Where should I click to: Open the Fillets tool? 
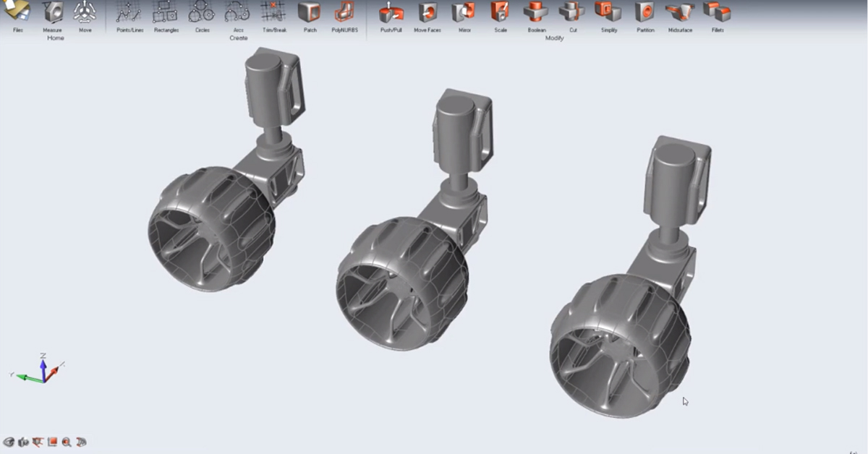tap(717, 12)
